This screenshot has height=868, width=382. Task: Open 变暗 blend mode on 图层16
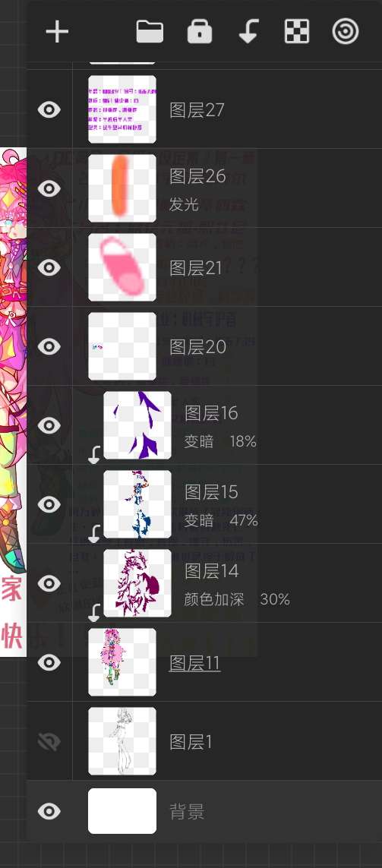tap(199, 441)
